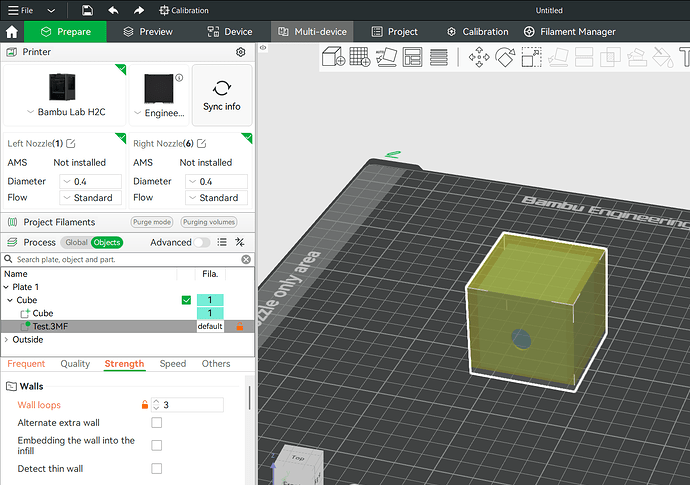Open printer settings gear icon
The height and width of the screenshot is (485, 690).
pos(240,52)
